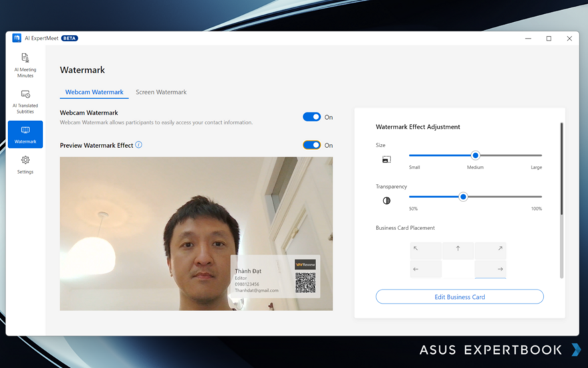Select the Watermark sidebar icon
Screen dimensions: 588x368
click(x=25, y=134)
